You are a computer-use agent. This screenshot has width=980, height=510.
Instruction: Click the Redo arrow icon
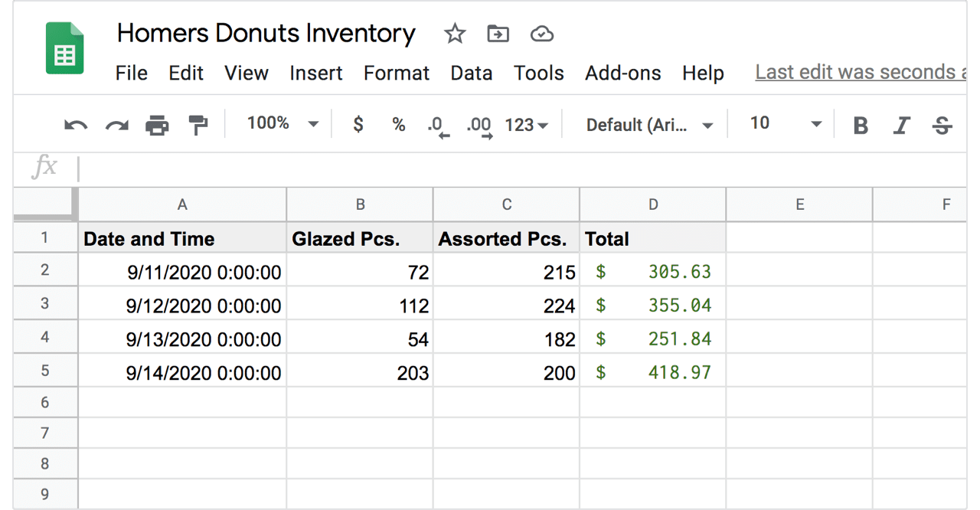click(116, 125)
